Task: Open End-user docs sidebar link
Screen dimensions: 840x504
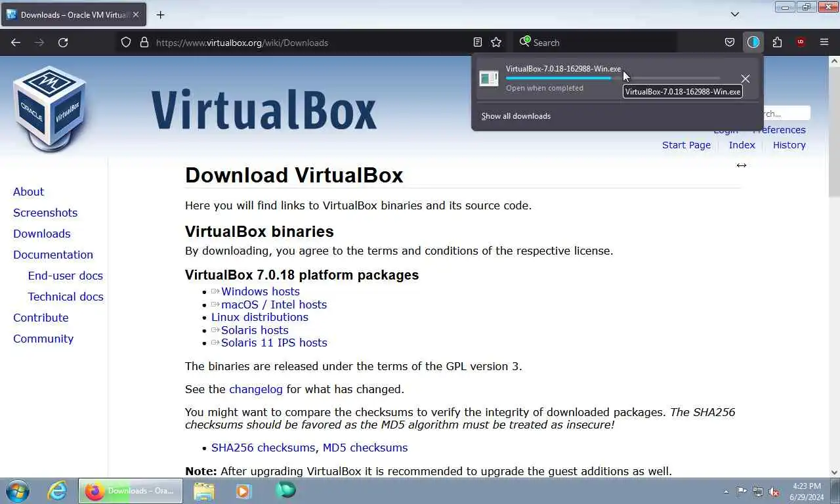Action: point(65,276)
